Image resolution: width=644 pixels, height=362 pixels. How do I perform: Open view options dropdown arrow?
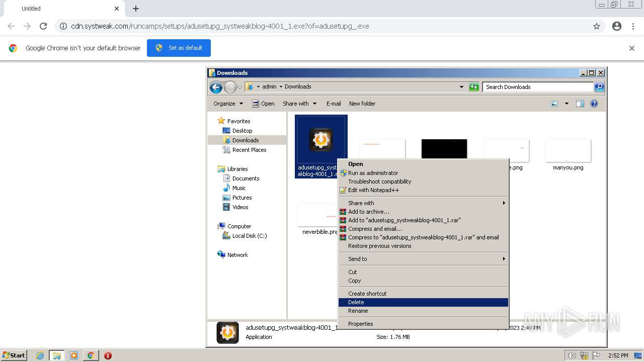pos(567,104)
